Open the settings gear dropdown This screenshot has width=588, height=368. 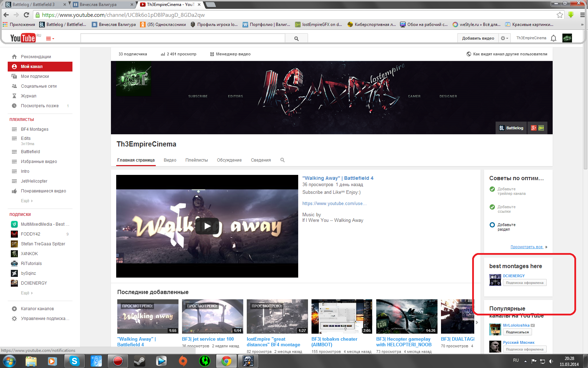(504, 38)
